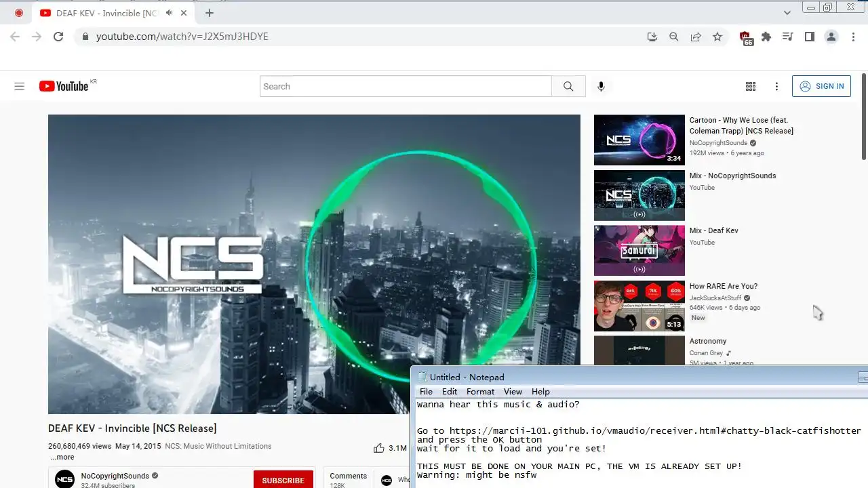Viewport: 868px width, 488px height.
Task: Close the DEAF KEV browser tab
Action: [184, 13]
